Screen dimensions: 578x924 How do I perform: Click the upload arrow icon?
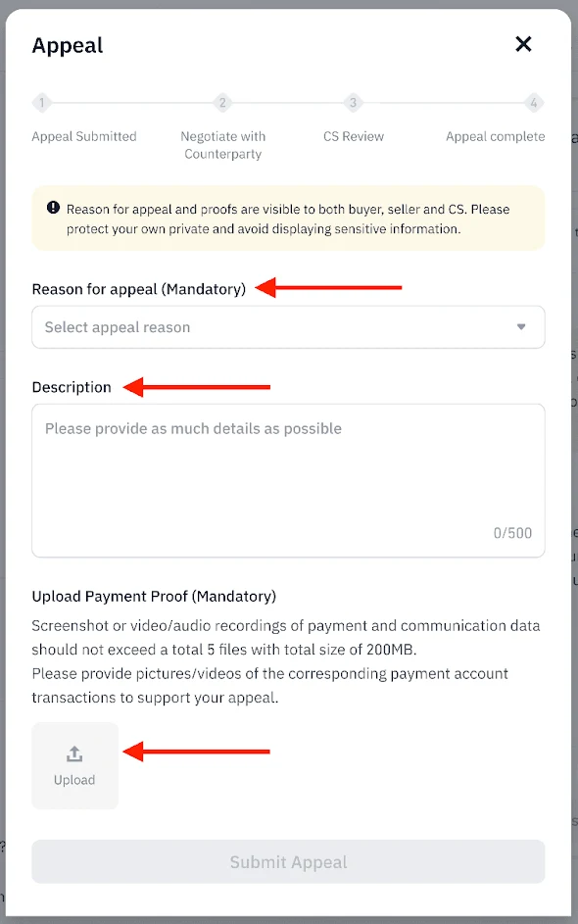[x=74, y=754]
